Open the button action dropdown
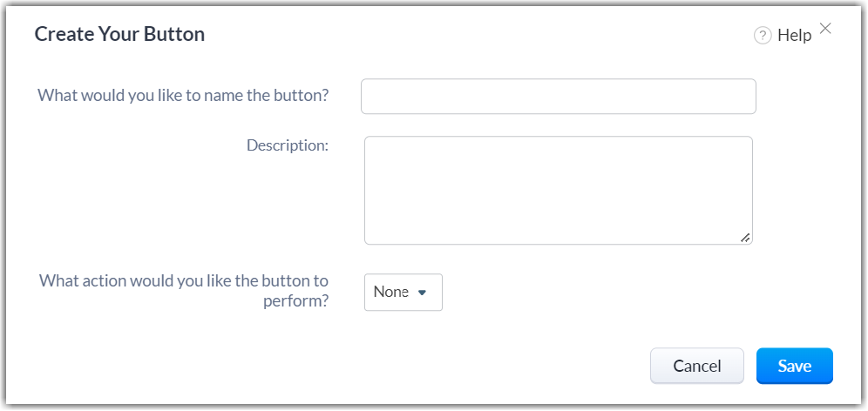The image size is (868, 411). click(x=403, y=293)
